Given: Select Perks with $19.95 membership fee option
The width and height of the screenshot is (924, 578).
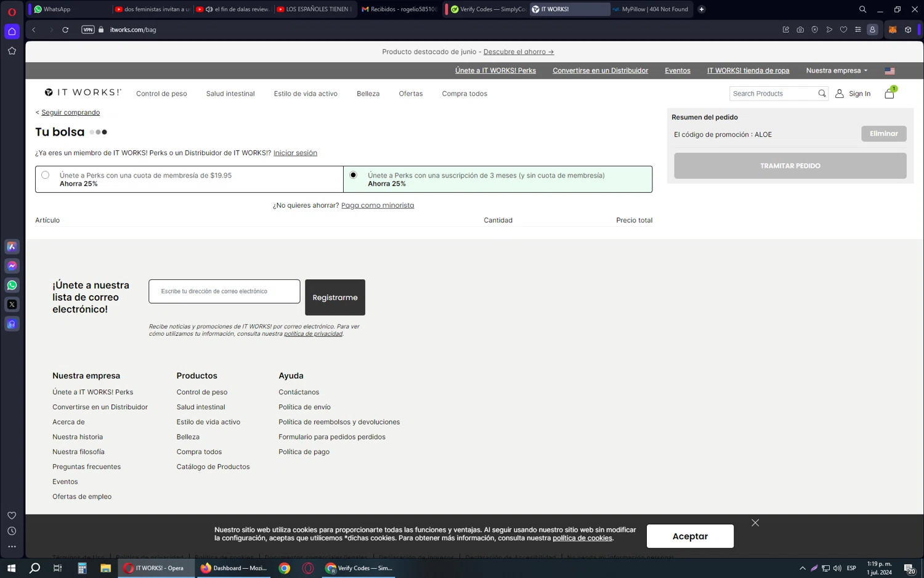Looking at the screenshot, I should tap(45, 175).
